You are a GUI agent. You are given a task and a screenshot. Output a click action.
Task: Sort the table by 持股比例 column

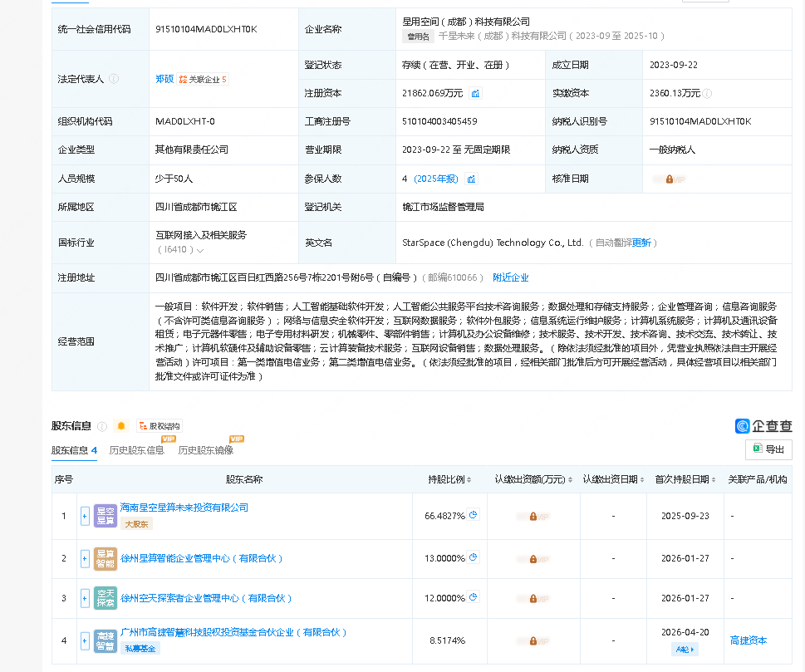(451, 479)
